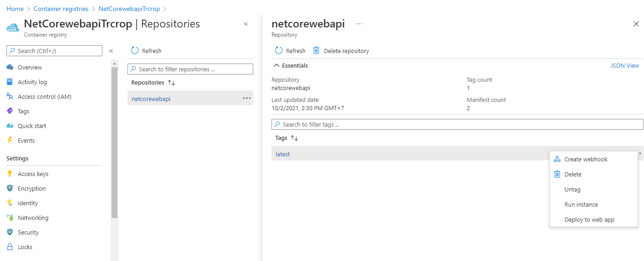Go to Container registries breadcrumb

pyautogui.click(x=61, y=9)
